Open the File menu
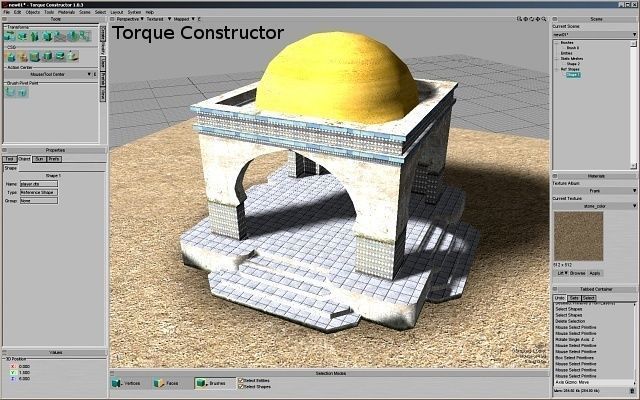The image size is (640, 400). [7, 12]
